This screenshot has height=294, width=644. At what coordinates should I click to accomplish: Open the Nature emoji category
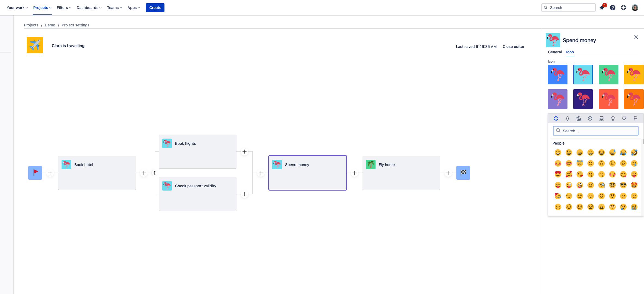click(567, 118)
